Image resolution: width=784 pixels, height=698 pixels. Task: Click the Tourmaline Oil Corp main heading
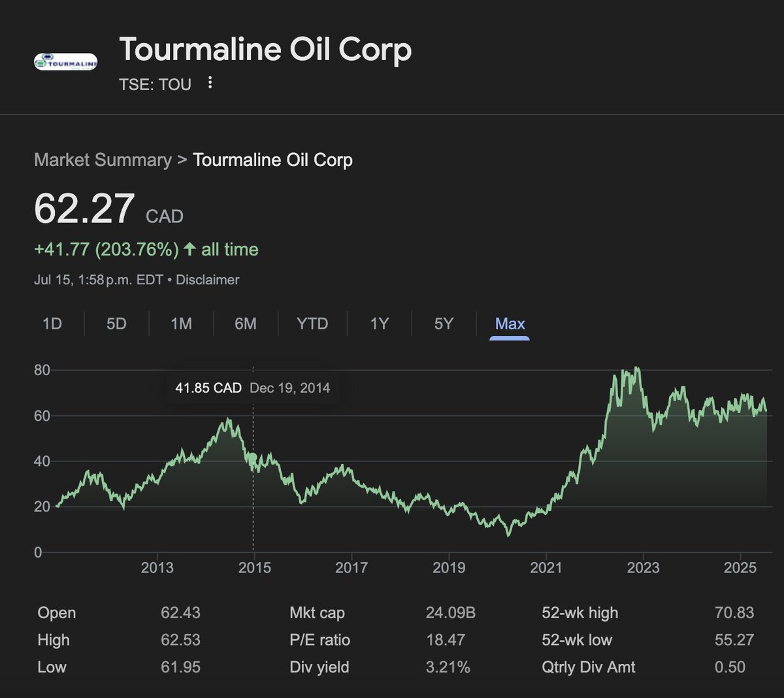(265, 50)
